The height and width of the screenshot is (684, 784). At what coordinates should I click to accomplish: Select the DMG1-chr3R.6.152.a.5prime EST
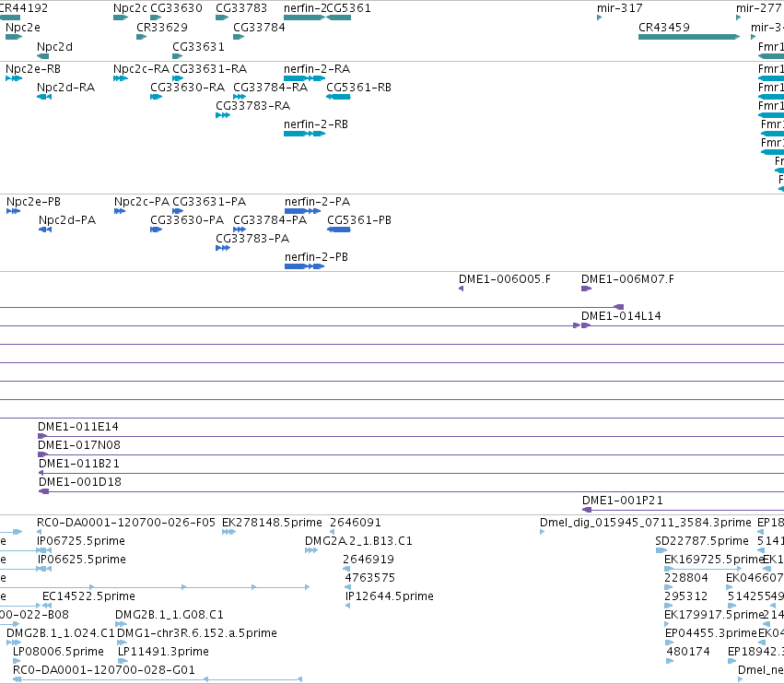click(122, 643)
